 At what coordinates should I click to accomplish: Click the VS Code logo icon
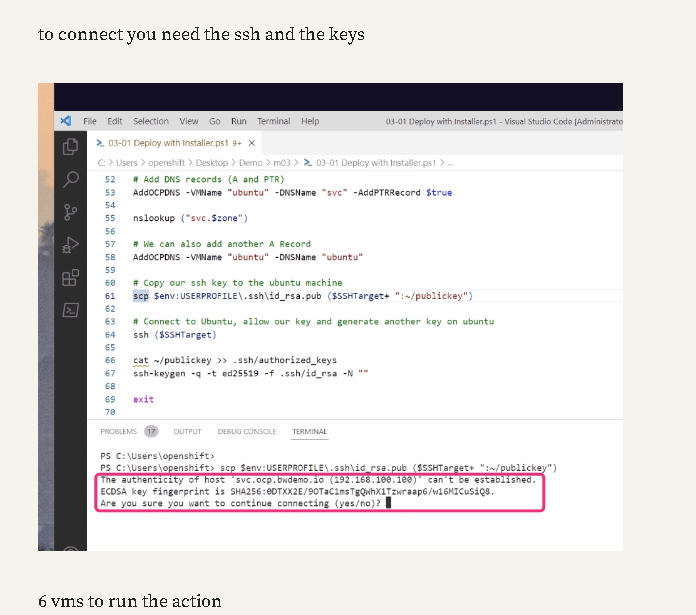point(66,121)
